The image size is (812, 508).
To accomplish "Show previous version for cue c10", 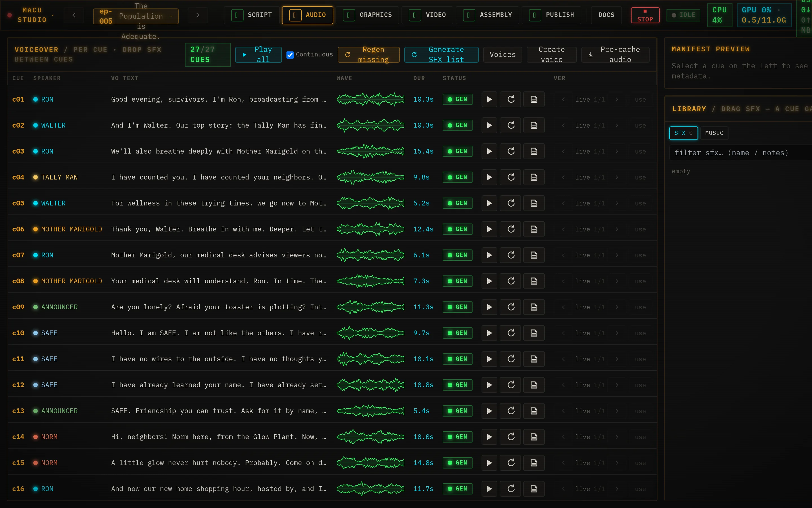I will (563, 333).
